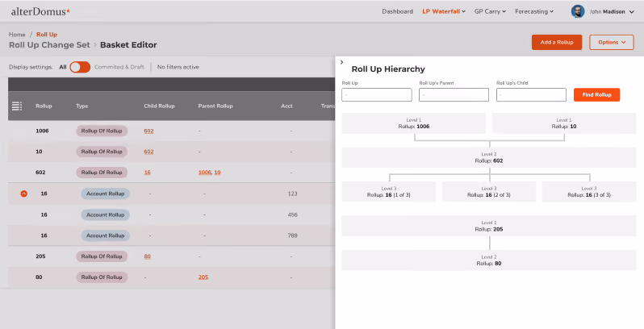Open child rollup 16 link in row 602
The height and width of the screenshot is (329, 644).
coord(148,173)
